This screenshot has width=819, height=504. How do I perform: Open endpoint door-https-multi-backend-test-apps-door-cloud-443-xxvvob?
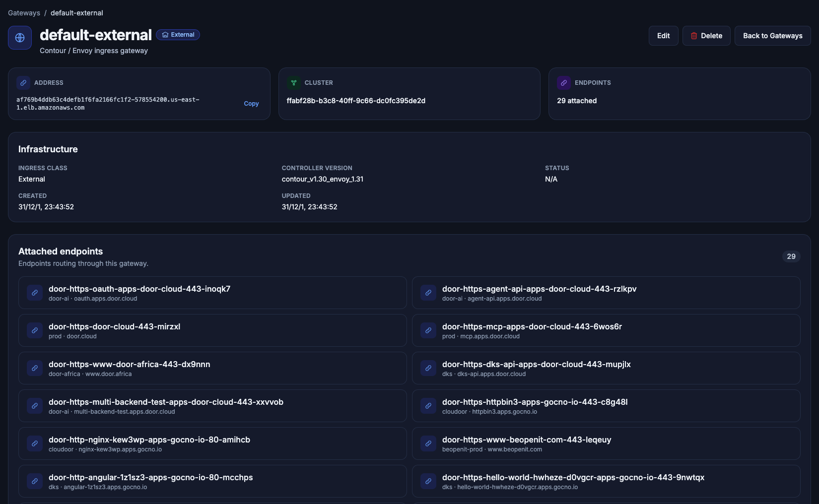click(x=212, y=406)
